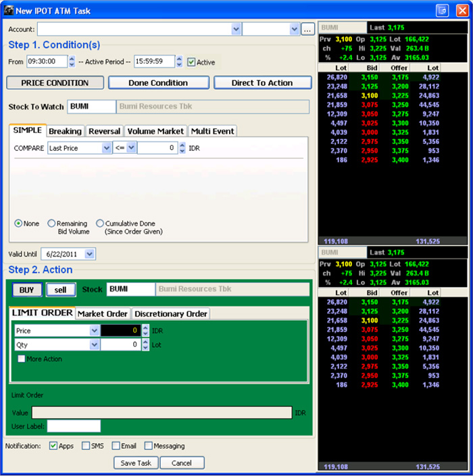Select offer 3,175 in top order book

pos(400,78)
